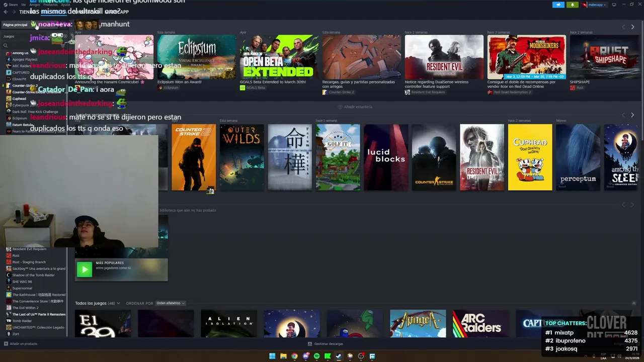Click the GOALS Beta game tag

[x=253, y=87]
